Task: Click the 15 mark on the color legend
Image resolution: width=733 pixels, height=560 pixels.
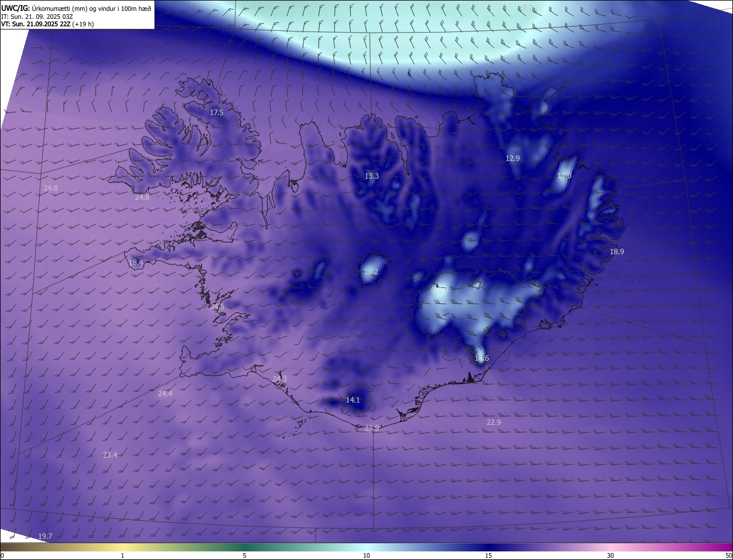Action: (x=488, y=556)
